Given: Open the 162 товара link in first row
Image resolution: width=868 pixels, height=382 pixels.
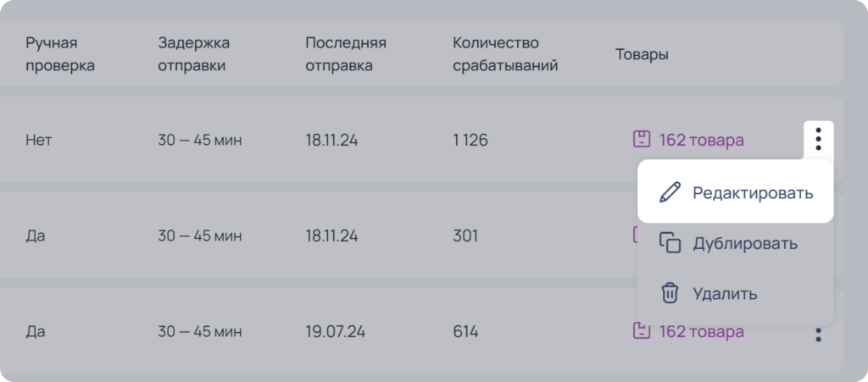Looking at the screenshot, I should (x=701, y=140).
